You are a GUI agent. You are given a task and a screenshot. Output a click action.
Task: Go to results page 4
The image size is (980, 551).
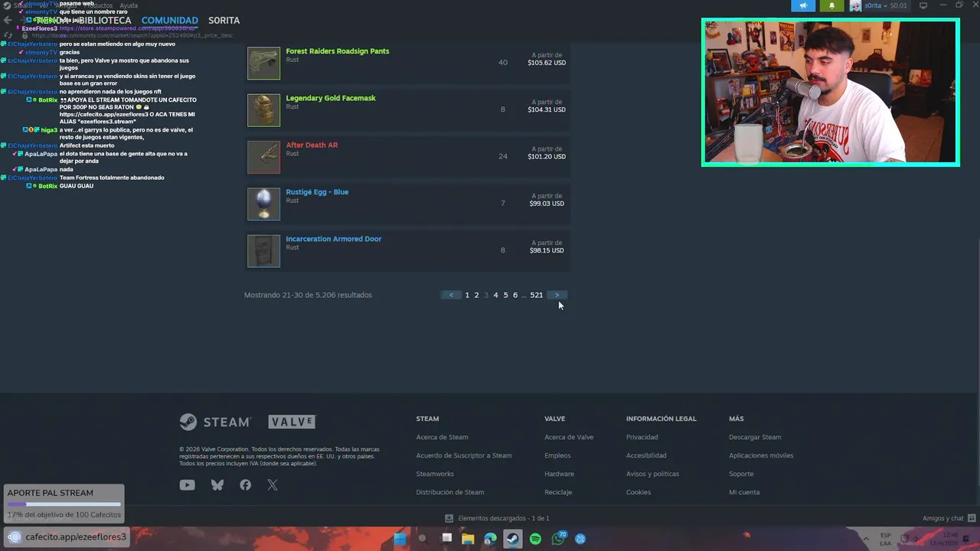coord(495,295)
